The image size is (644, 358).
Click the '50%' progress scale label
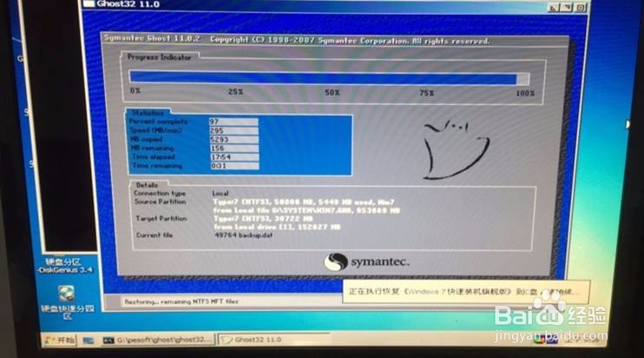pos(332,92)
